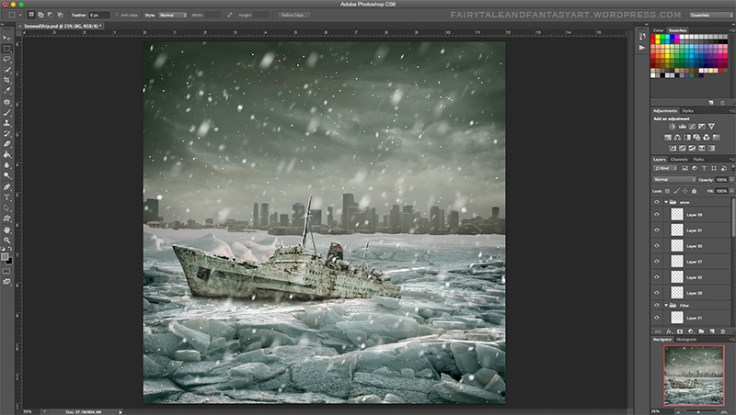Click the Navigator preview thumbnail
Screen dimensions: 736x415
693,375
